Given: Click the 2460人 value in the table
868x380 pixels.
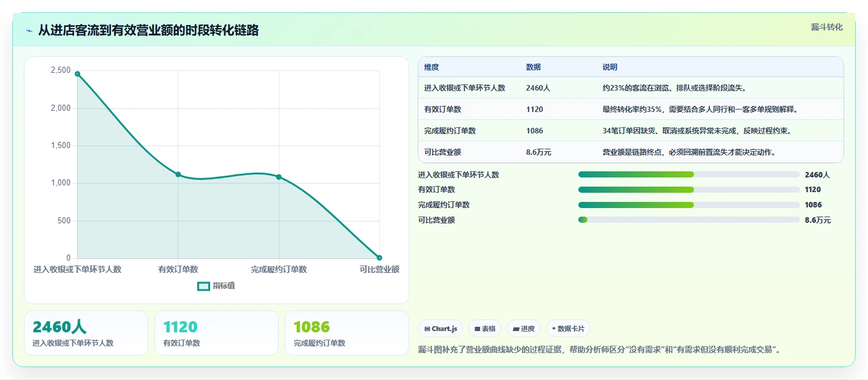Looking at the screenshot, I should (538, 88).
